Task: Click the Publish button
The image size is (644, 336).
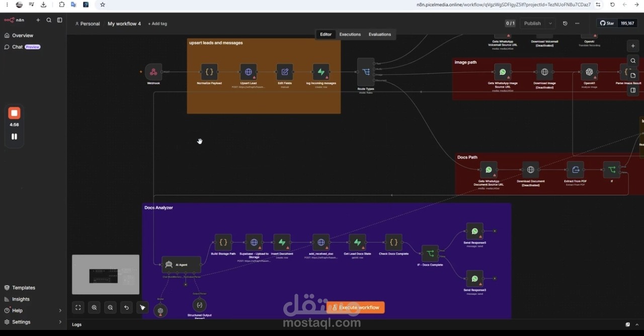Action: pos(532,23)
